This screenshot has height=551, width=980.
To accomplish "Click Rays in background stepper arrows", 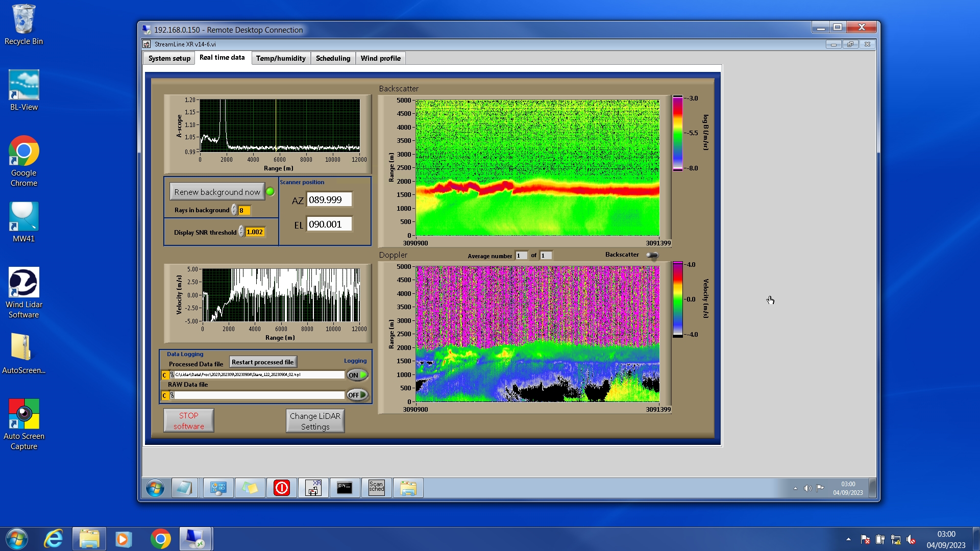I will 234,210.
